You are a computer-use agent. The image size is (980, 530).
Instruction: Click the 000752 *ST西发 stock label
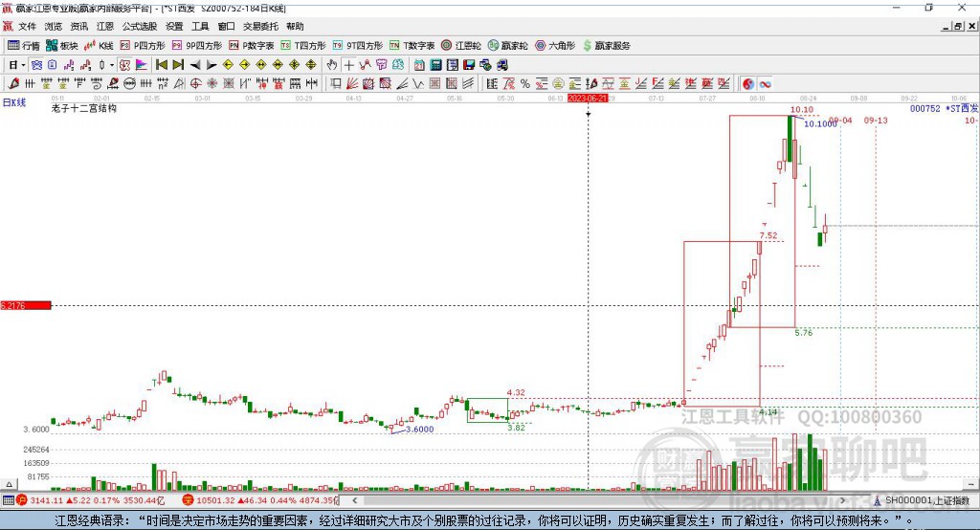click(x=945, y=109)
